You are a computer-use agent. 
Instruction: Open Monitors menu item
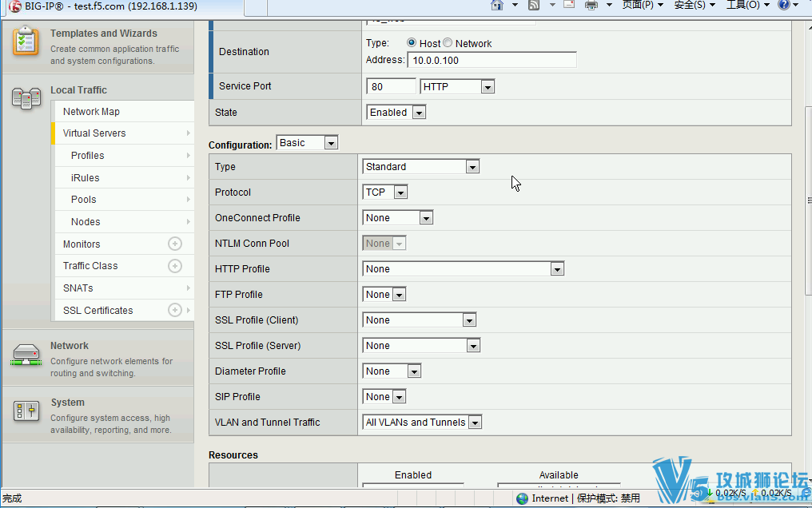[82, 244]
